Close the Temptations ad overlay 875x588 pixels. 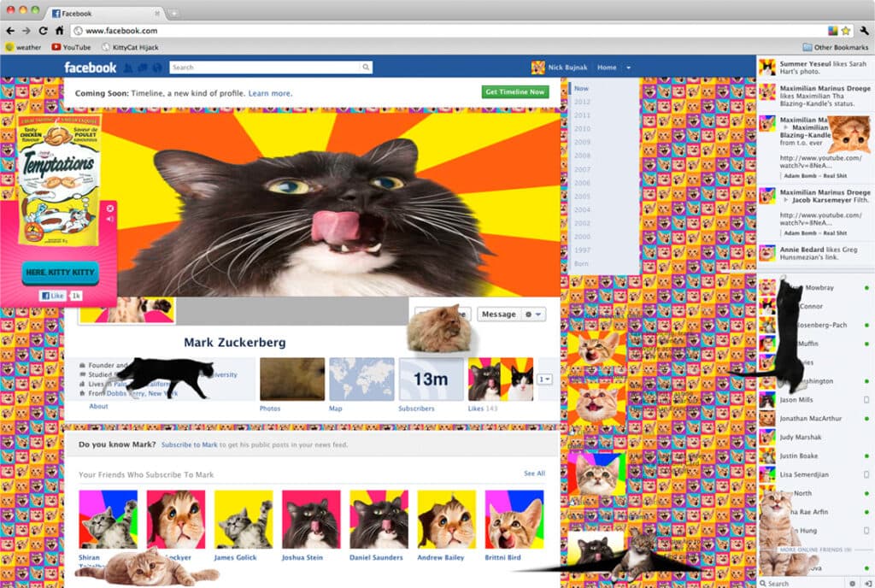pos(110,208)
